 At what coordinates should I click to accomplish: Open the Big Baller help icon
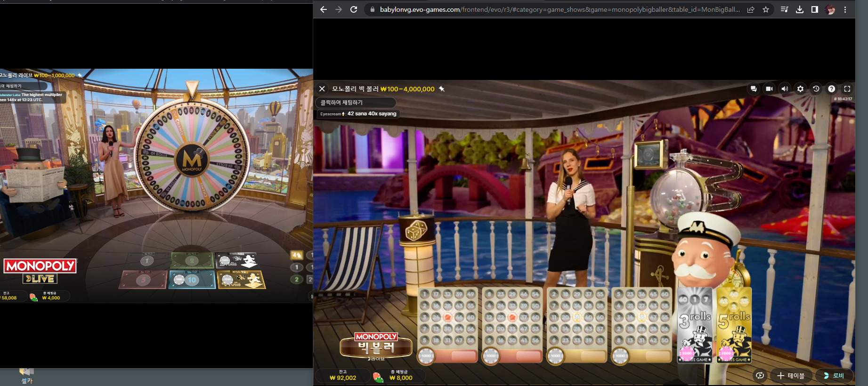(x=832, y=88)
